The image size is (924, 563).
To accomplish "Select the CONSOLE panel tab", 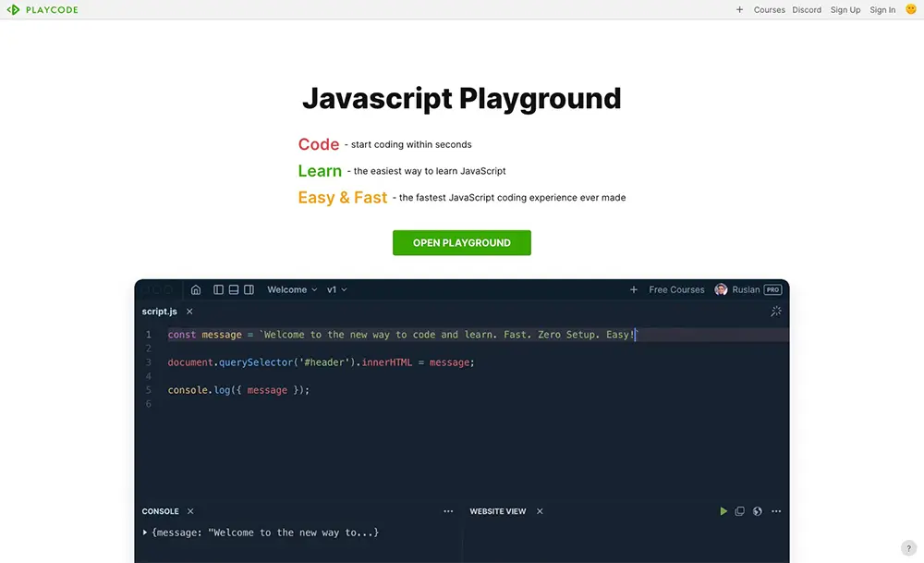I will [x=160, y=511].
